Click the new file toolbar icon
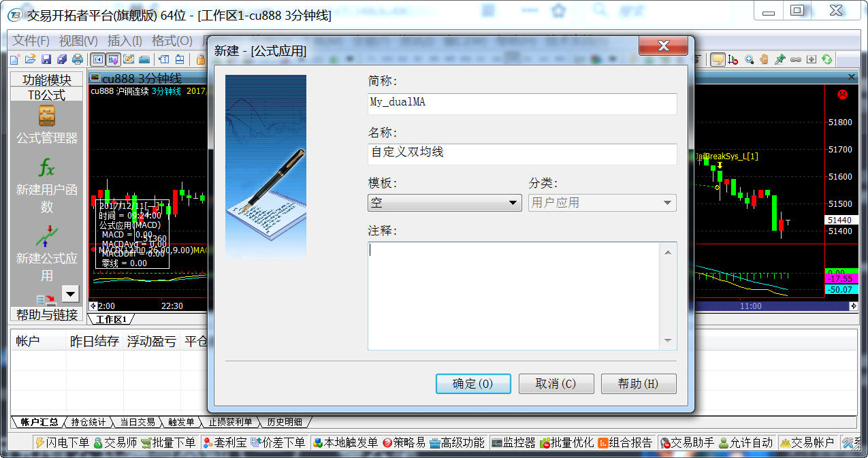The image size is (868, 458). click(x=16, y=59)
